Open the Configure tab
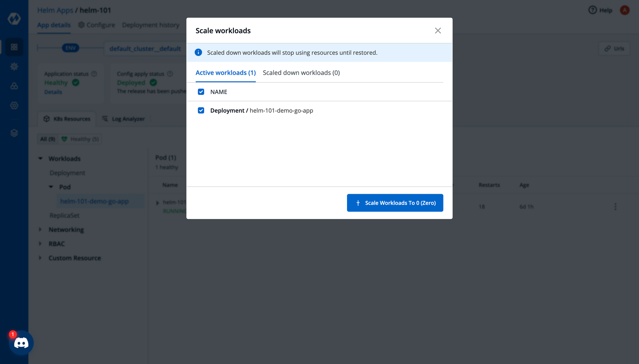639x364 pixels. pos(96,25)
